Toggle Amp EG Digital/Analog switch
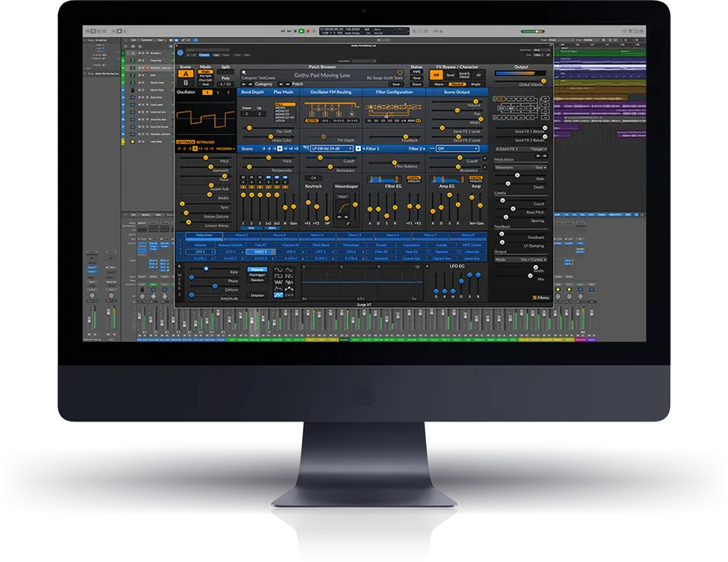Image resolution: width=728 pixels, height=562 pixels. click(x=476, y=179)
